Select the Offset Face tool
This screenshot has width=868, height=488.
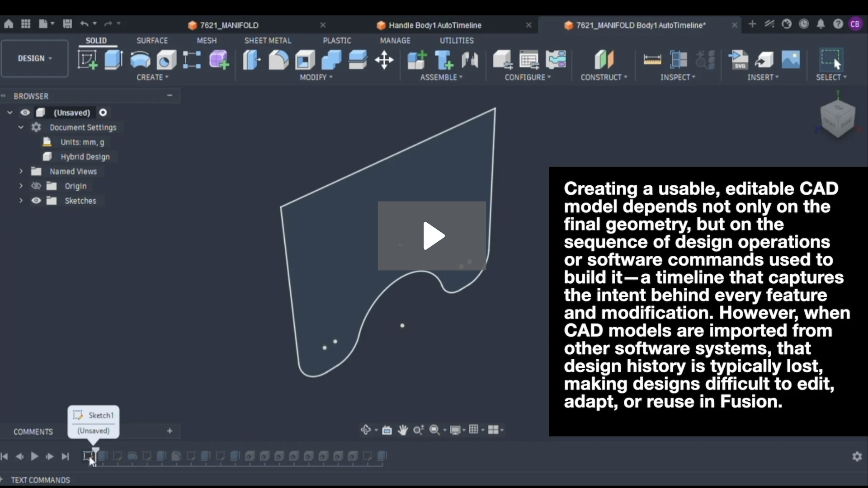358,60
